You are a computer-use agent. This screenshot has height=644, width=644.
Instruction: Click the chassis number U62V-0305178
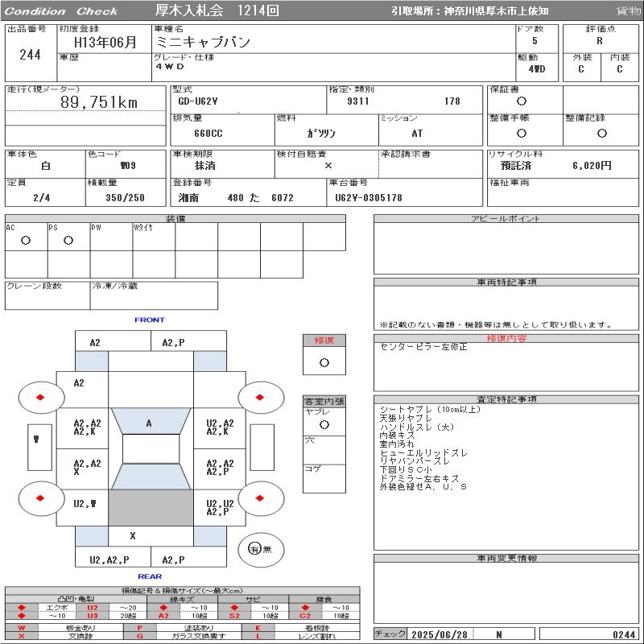[x=368, y=198]
